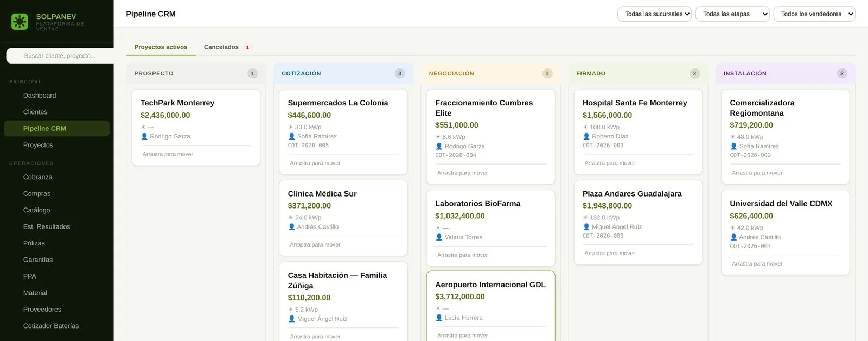Open Fraccionamiento Cumbres Elite card
Screen dimensions: 868x341
[x=490, y=137]
